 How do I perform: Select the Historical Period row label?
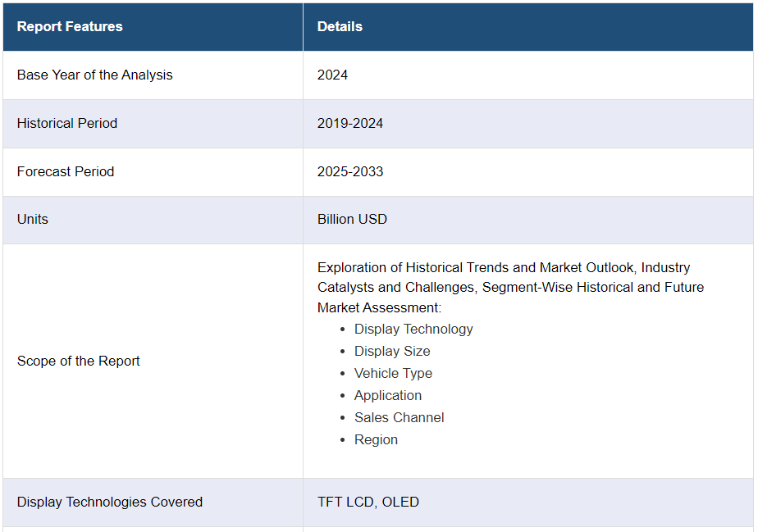click(67, 123)
